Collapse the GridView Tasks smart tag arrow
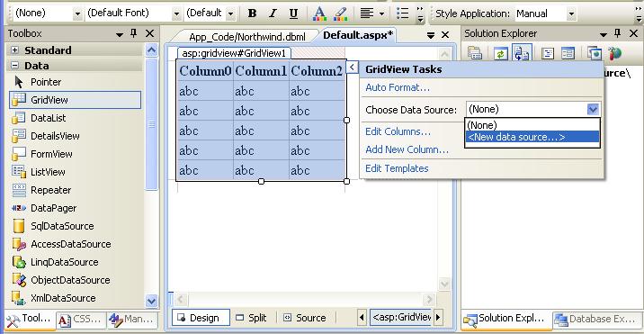The image size is (644, 334). point(352,67)
